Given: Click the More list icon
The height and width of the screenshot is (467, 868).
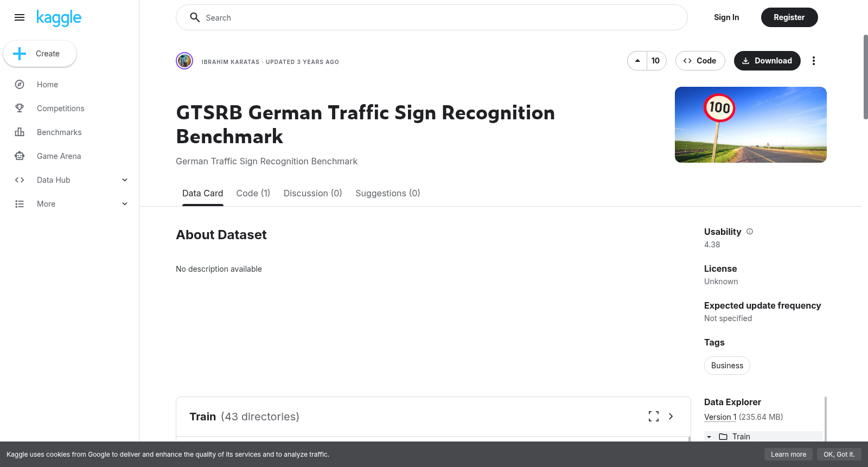Looking at the screenshot, I should point(20,204).
